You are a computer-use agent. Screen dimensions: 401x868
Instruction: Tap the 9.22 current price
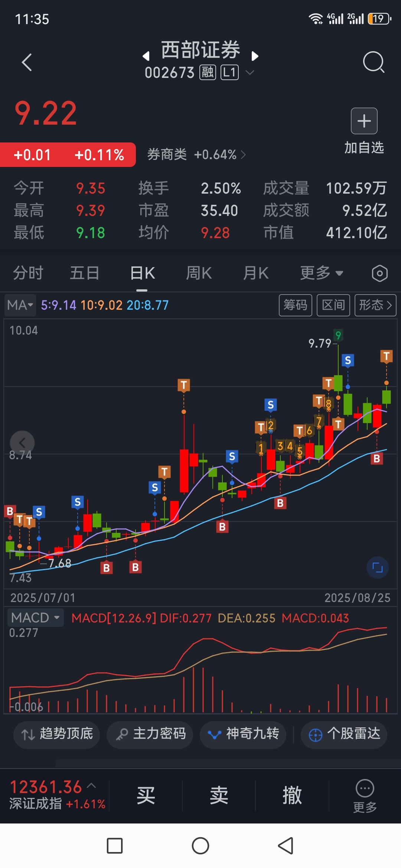(x=46, y=113)
